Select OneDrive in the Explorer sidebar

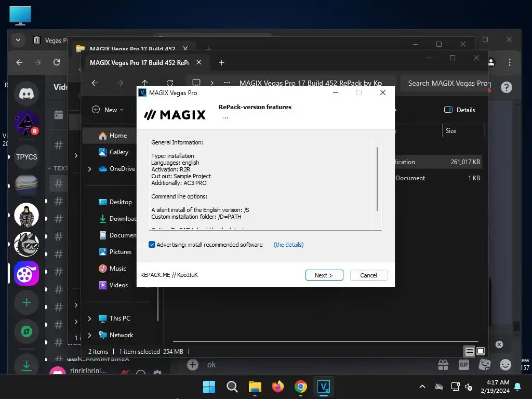click(117, 169)
